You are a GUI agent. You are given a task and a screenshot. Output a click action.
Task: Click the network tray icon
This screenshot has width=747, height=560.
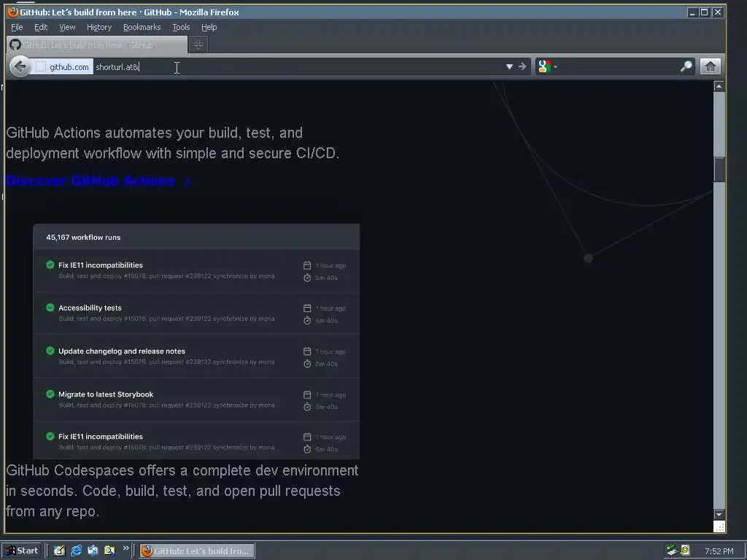point(672,551)
